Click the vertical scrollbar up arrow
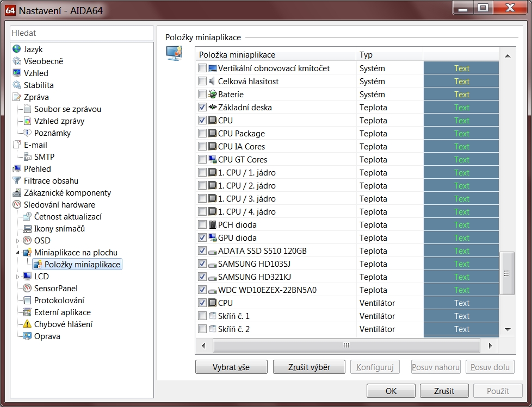Viewport: 532px width, 407px height. point(508,56)
